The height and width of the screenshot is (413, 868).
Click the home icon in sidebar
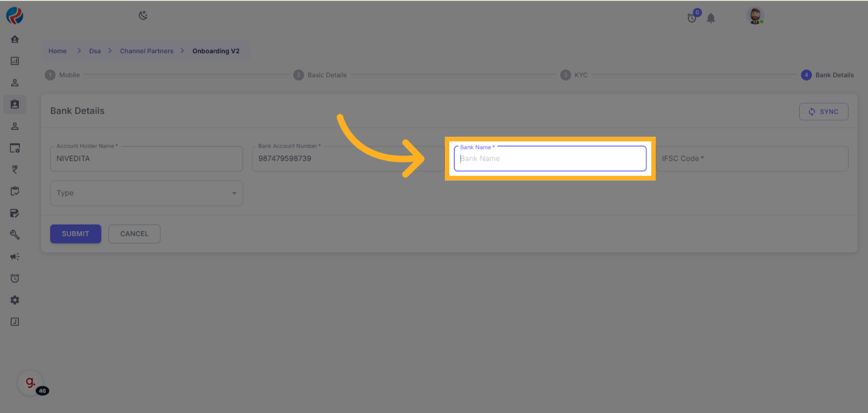15,39
